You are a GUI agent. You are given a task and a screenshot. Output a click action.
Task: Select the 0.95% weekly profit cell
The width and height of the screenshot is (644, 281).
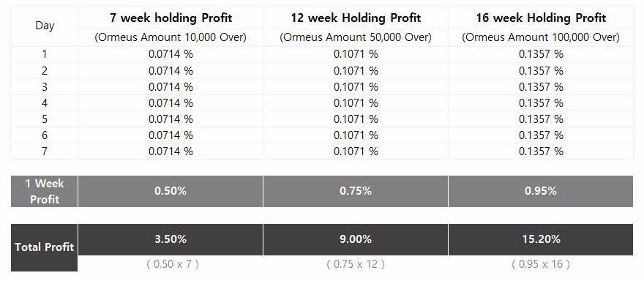coord(541,192)
